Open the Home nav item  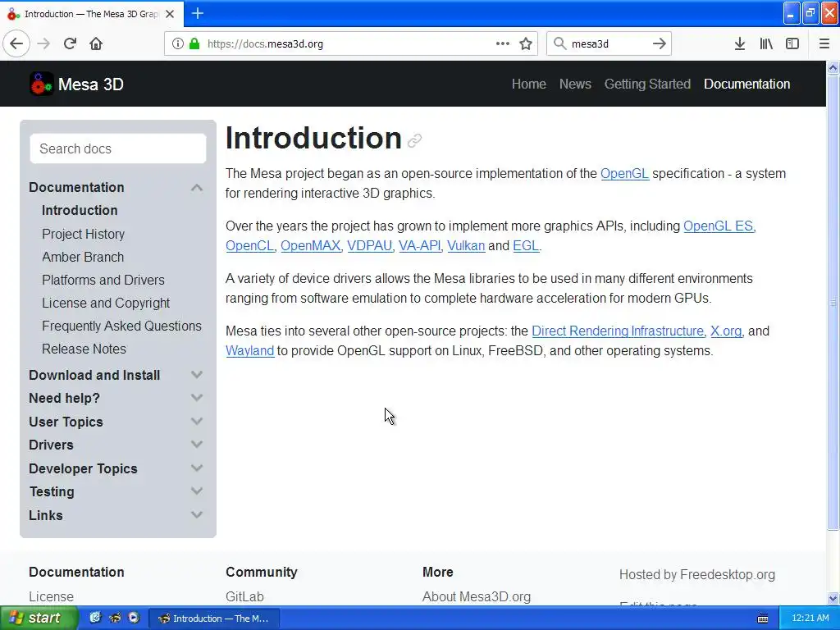(x=529, y=84)
